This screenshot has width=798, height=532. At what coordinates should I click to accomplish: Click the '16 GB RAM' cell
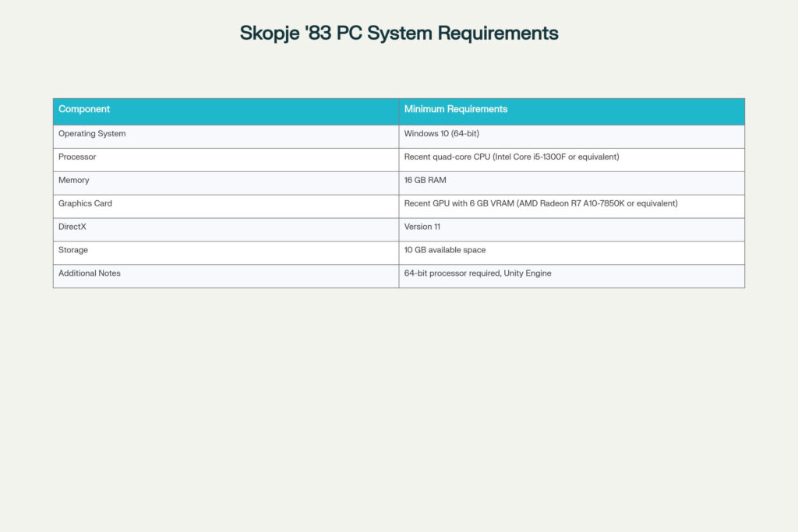tap(425, 180)
